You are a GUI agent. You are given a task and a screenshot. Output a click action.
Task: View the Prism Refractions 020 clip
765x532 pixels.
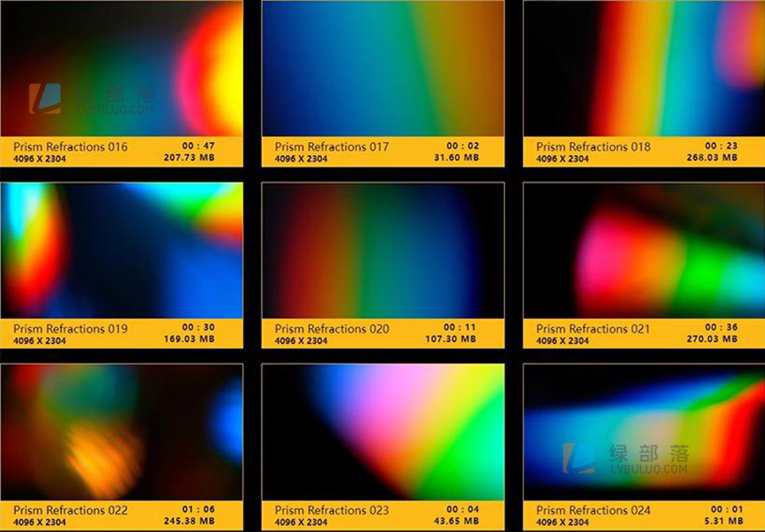coord(382,251)
